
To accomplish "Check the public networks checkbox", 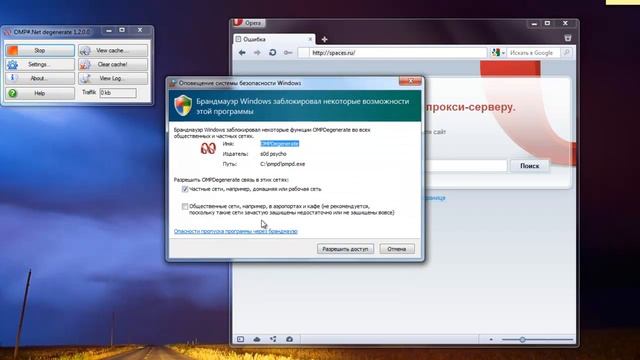I will click(185, 207).
